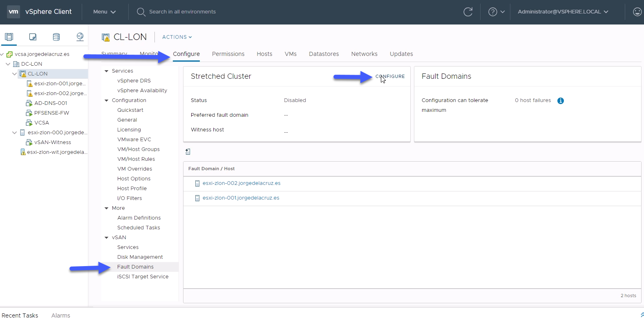
Task: Open VMware EVC configuration
Action: (x=134, y=140)
